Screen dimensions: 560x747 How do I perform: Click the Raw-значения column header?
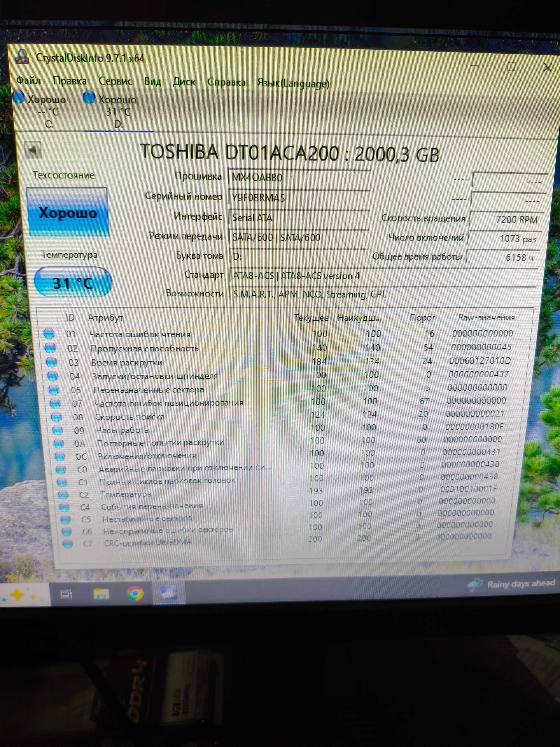point(487,317)
